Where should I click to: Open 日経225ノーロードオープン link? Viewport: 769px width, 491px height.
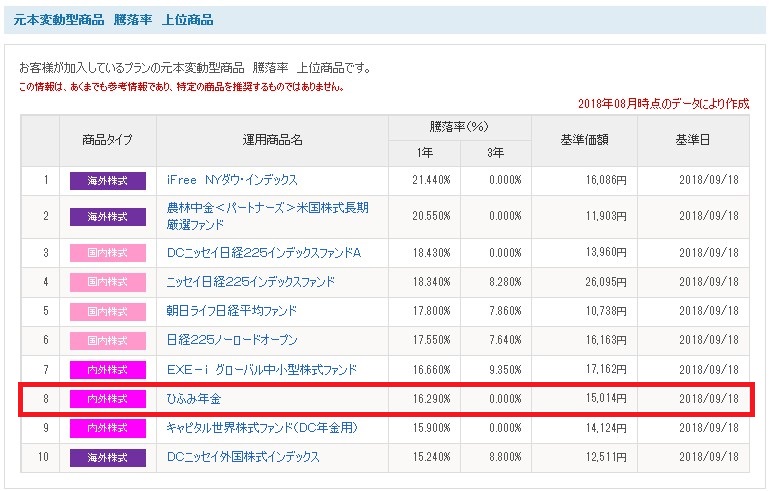click(232, 339)
